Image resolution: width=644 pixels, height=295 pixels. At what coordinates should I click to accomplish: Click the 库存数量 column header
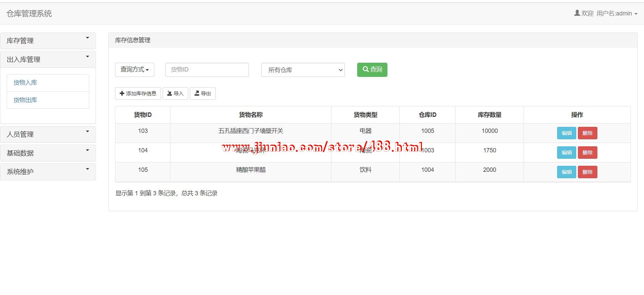pos(490,115)
